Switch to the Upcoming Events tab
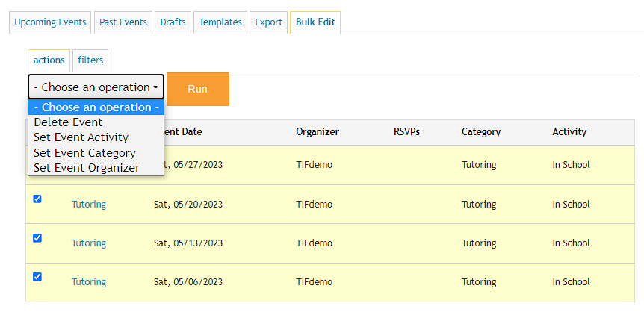The height and width of the screenshot is (321, 644). point(50,22)
